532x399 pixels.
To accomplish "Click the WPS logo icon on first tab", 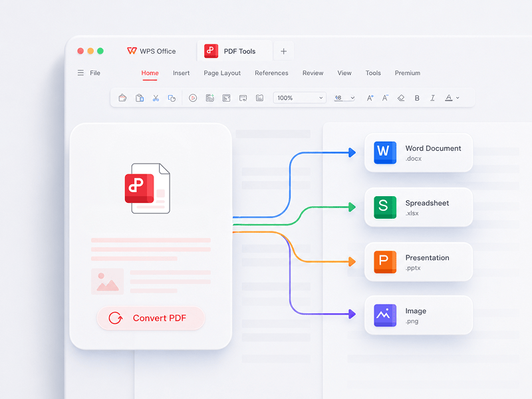I will coord(132,51).
